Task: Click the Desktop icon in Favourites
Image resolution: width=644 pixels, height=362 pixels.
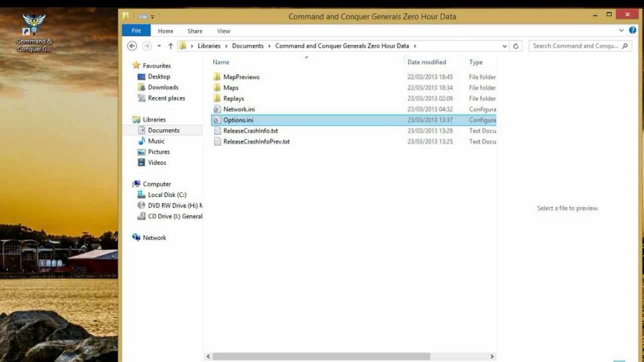Action: pyautogui.click(x=141, y=76)
